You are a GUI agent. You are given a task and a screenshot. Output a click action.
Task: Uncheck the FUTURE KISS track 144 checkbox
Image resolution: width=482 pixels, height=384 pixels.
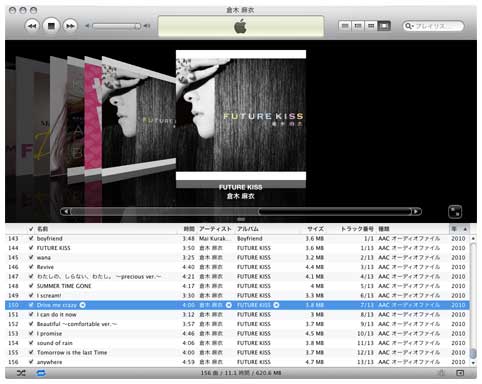pyautogui.click(x=31, y=248)
